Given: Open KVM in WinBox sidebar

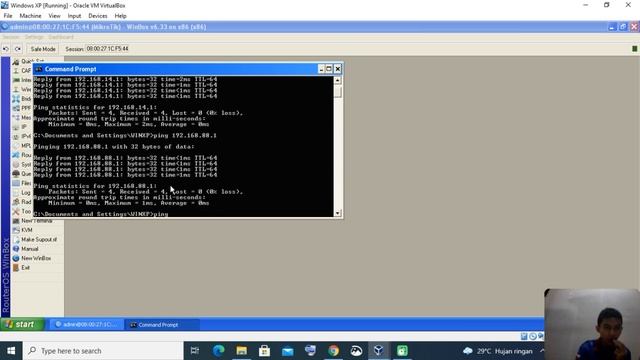Looking at the screenshot, I should [23, 230].
